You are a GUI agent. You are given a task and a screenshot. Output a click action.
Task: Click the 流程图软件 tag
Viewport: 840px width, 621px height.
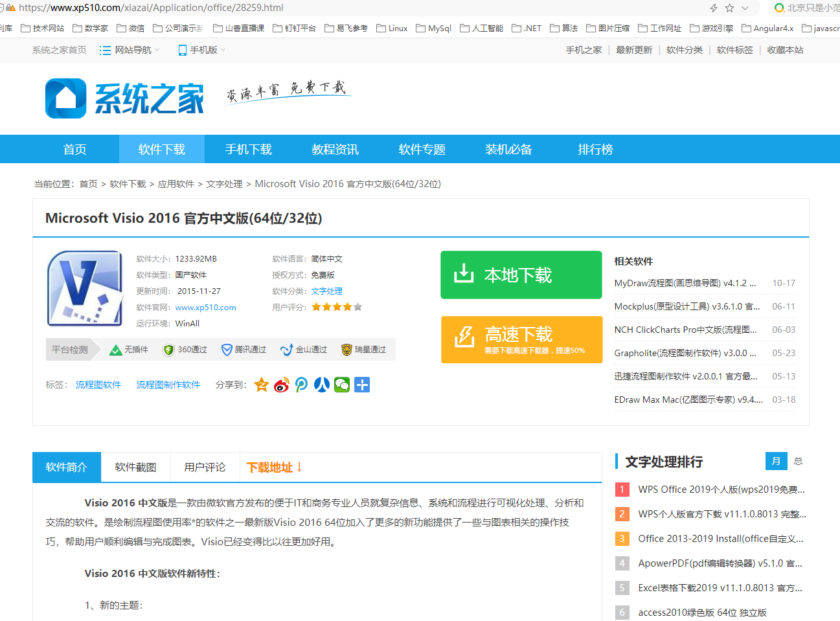(x=98, y=385)
